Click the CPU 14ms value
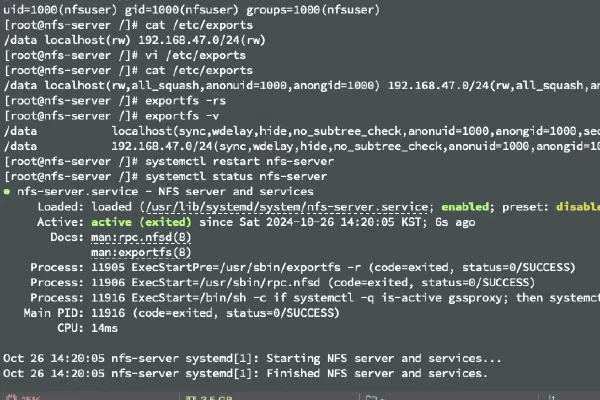Image resolution: width=600 pixels, height=400 pixels. pyautogui.click(x=104, y=327)
